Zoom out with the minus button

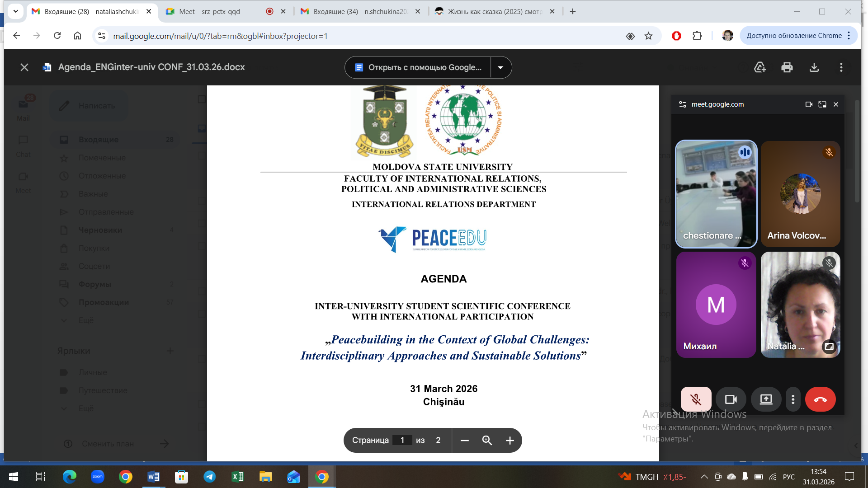[464, 440]
